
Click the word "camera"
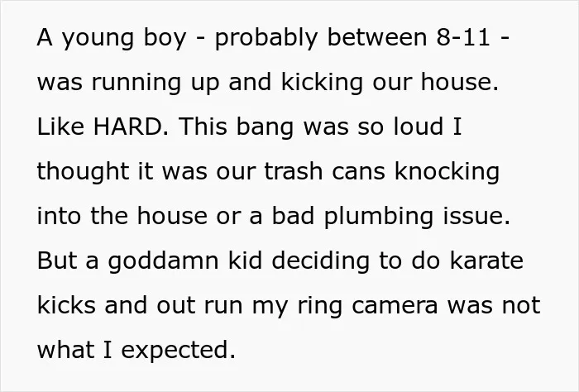(x=395, y=306)
